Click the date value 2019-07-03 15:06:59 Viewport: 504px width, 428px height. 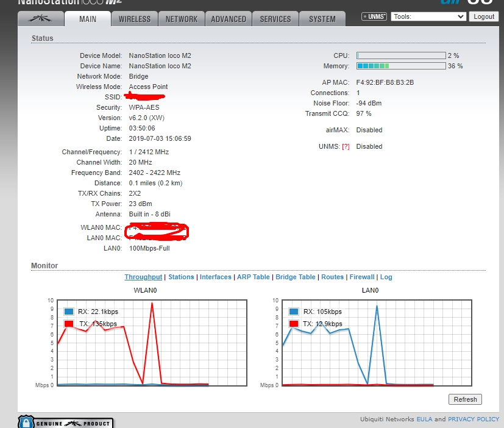coord(160,138)
